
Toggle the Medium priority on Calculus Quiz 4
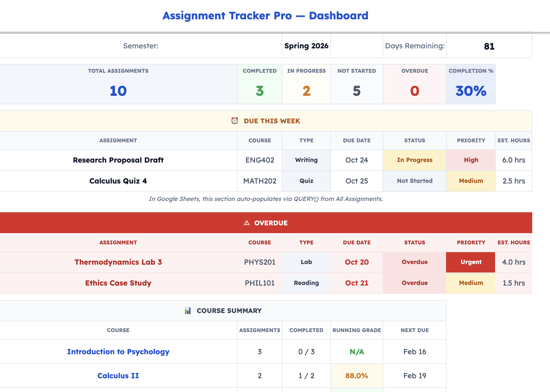pos(470,181)
